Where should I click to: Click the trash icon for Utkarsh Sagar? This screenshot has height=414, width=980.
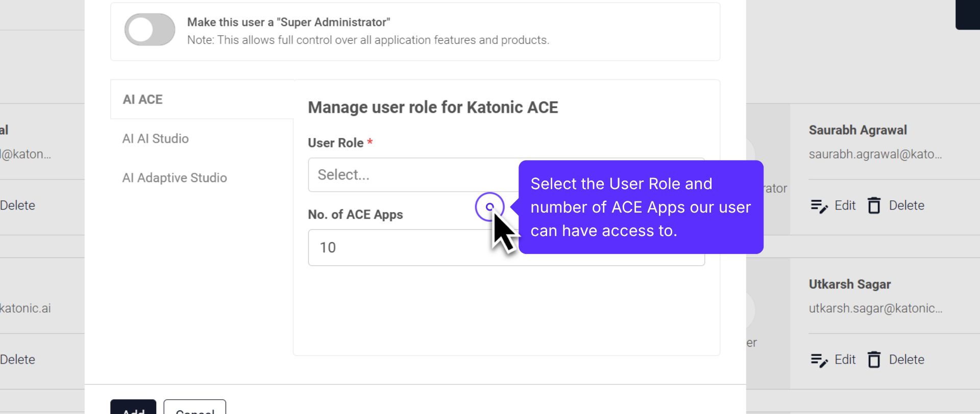point(874,360)
